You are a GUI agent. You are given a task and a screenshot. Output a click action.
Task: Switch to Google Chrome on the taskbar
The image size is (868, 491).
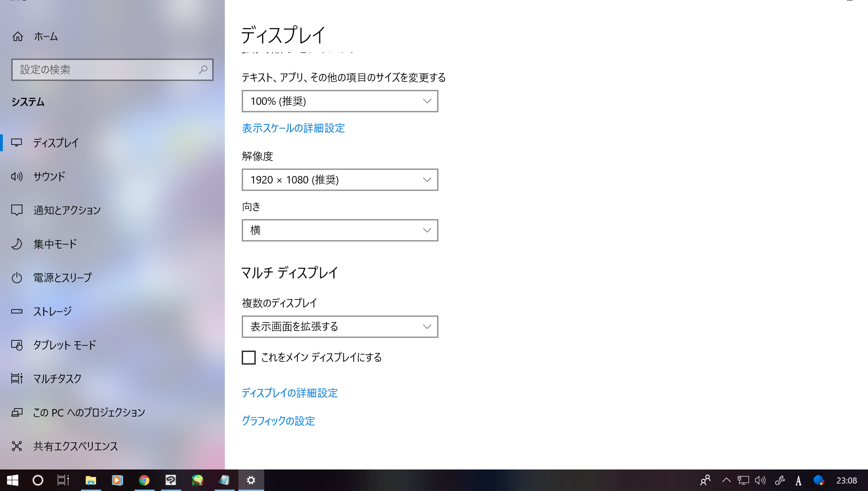click(x=144, y=480)
